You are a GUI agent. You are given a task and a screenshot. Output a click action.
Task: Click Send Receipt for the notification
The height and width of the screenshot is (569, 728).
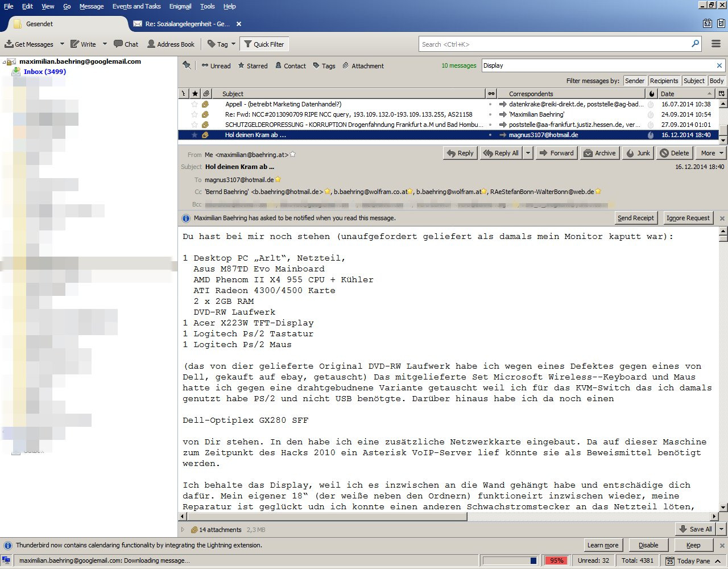click(636, 218)
